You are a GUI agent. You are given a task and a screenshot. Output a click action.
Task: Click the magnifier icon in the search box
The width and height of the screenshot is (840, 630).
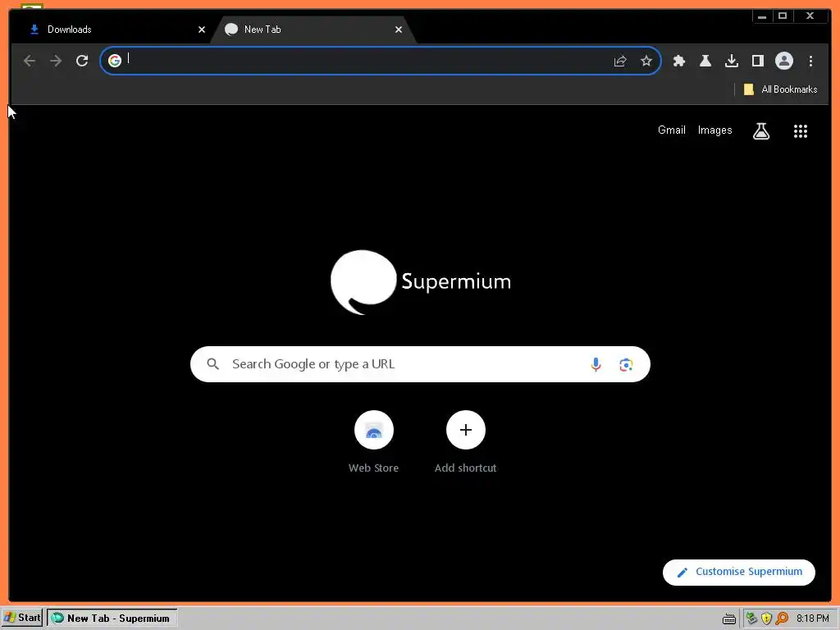point(212,364)
